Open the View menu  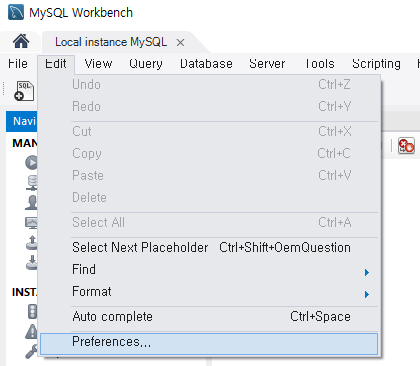tap(98, 63)
